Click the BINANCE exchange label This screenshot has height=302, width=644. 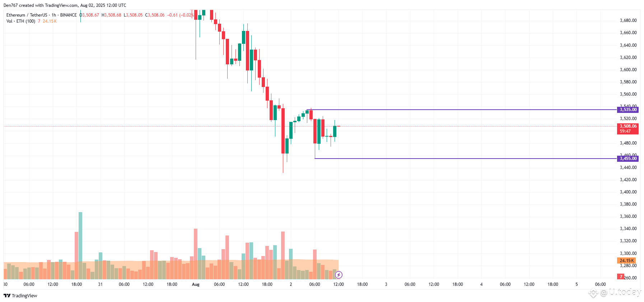tap(68, 15)
